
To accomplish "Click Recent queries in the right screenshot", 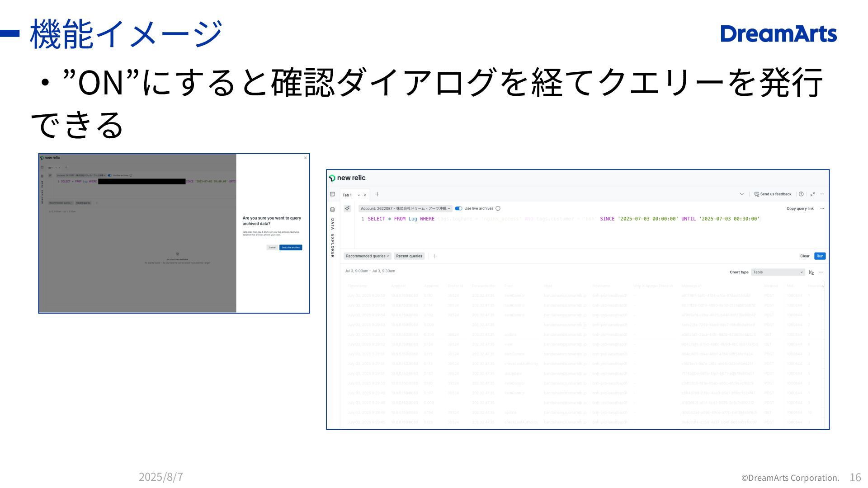I will coord(409,256).
